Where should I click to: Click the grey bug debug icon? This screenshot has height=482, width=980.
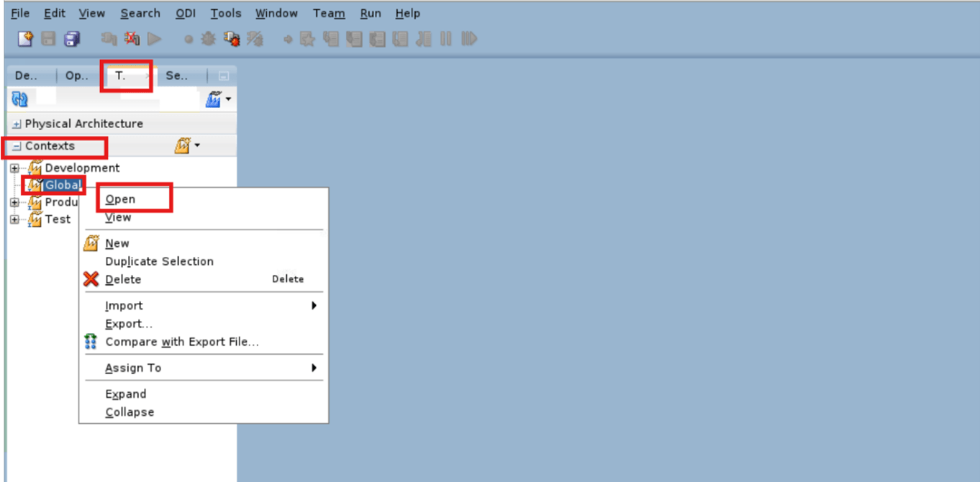209,39
